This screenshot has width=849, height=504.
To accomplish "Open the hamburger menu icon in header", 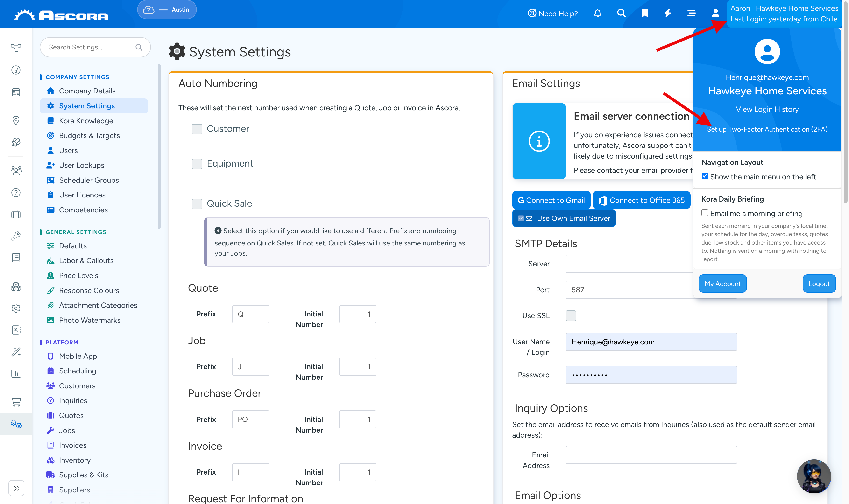I will [x=691, y=14].
